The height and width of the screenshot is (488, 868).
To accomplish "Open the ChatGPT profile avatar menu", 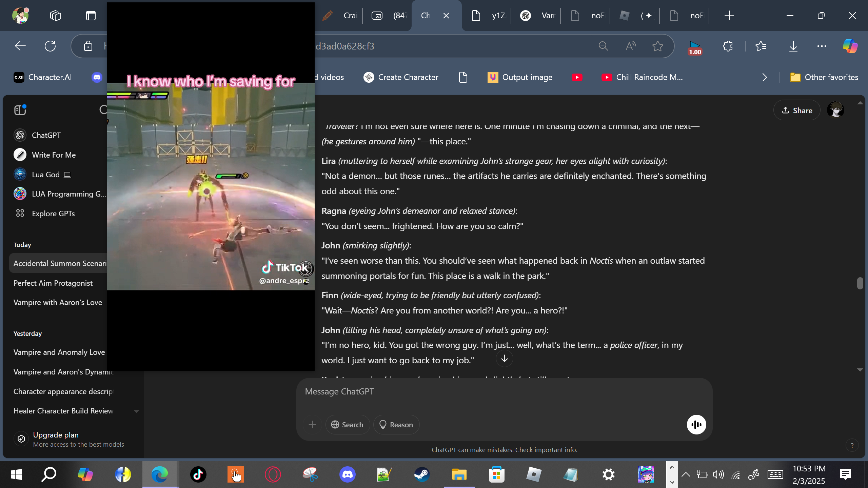I will pyautogui.click(x=835, y=110).
